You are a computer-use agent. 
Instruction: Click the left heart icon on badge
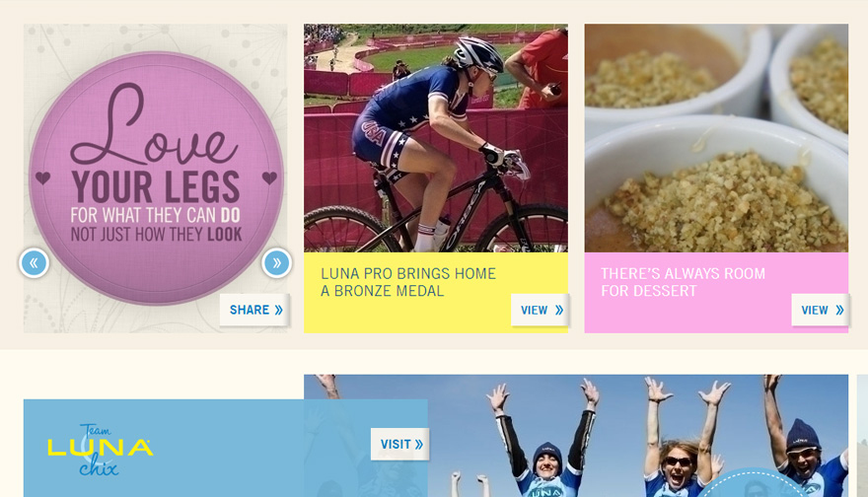click(x=42, y=178)
